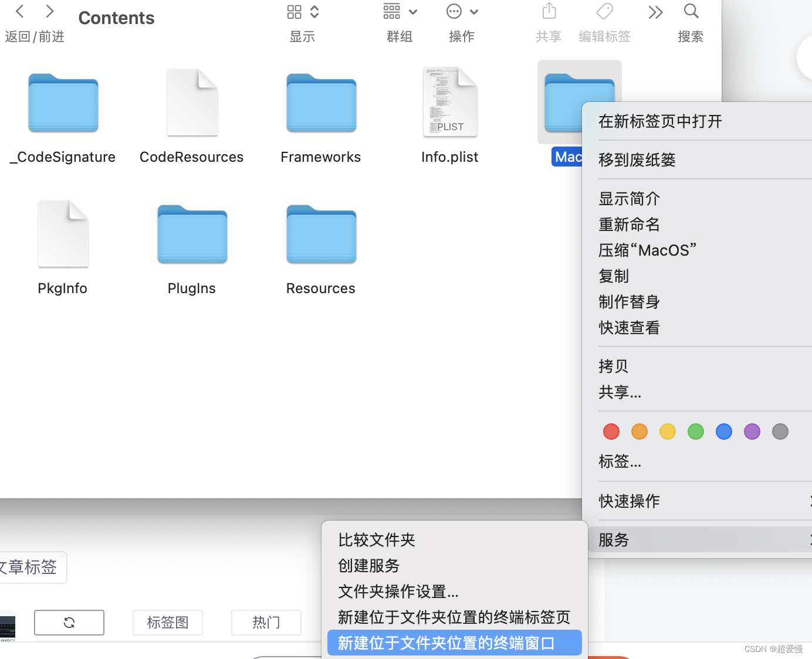Open the 显示 view mode dropdown

[302, 12]
